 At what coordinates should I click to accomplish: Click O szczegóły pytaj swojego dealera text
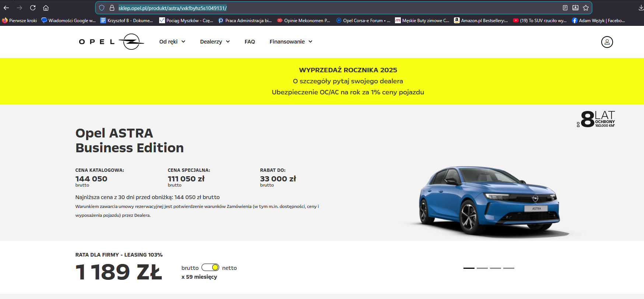348,81
